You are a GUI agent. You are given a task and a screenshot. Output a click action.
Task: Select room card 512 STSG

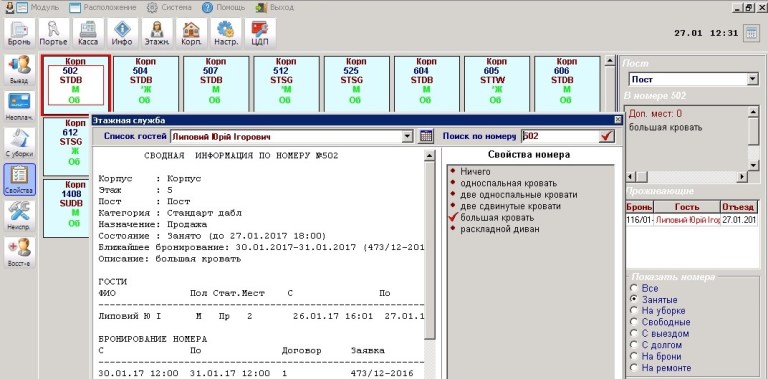pos(286,85)
